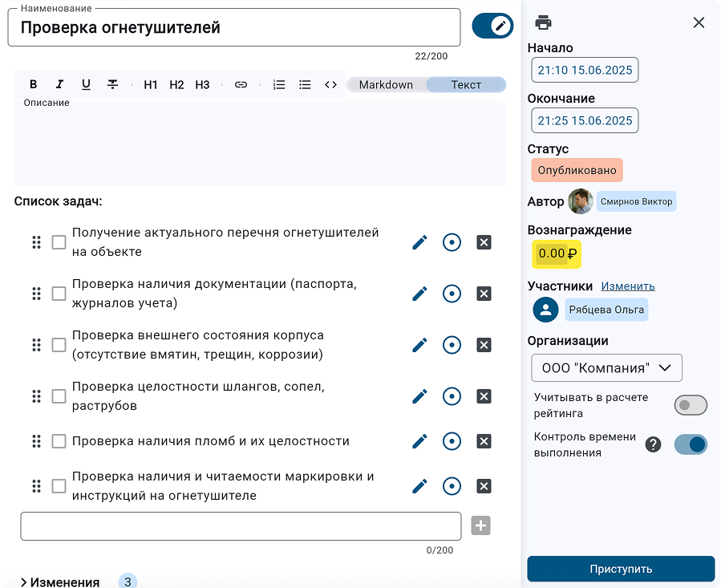Grab drag handle of 'Проверка наличия пломб' task
This screenshot has width=721, height=588.
pyautogui.click(x=36, y=441)
